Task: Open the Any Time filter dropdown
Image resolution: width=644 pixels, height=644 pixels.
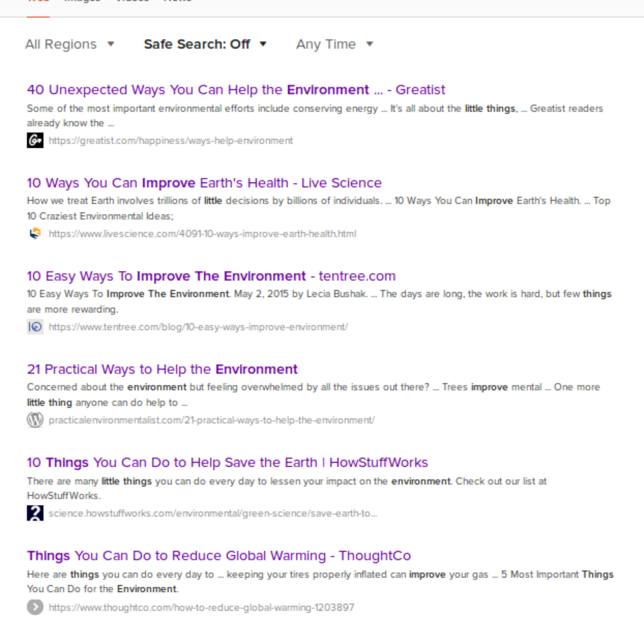Action: (x=335, y=44)
